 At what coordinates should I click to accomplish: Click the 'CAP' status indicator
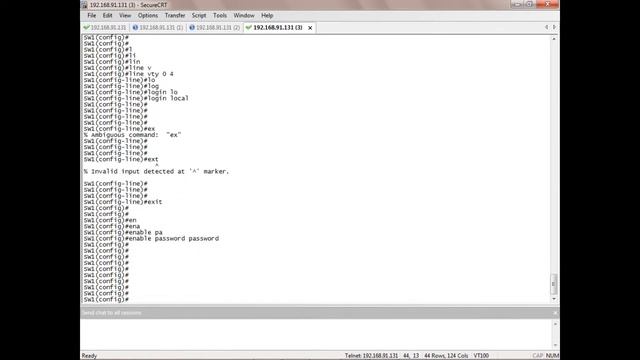(x=538, y=356)
